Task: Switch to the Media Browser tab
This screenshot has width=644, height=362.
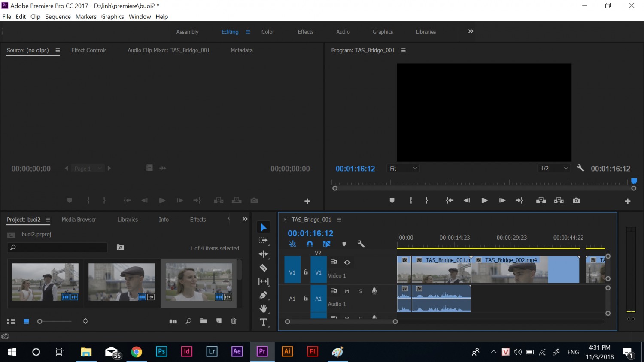Action: pyautogui.click(x=79, y=219)
